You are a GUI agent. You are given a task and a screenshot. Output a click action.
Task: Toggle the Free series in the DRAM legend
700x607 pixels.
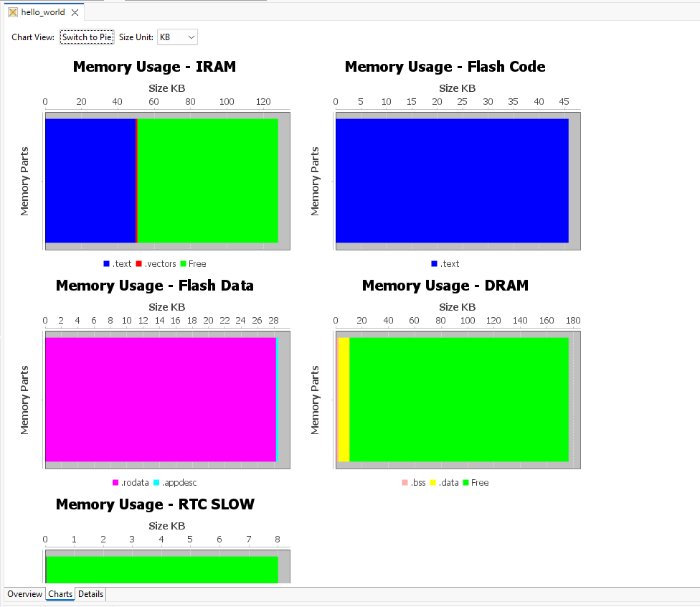466,482
